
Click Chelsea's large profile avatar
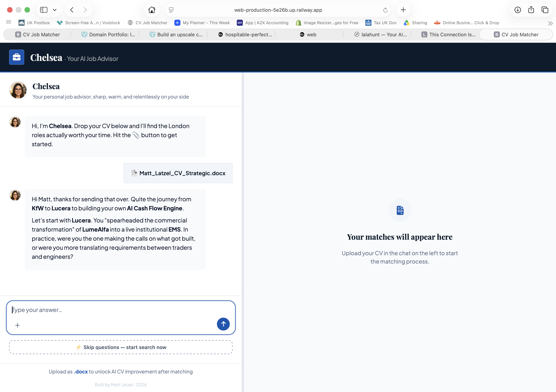coord(18,90)
